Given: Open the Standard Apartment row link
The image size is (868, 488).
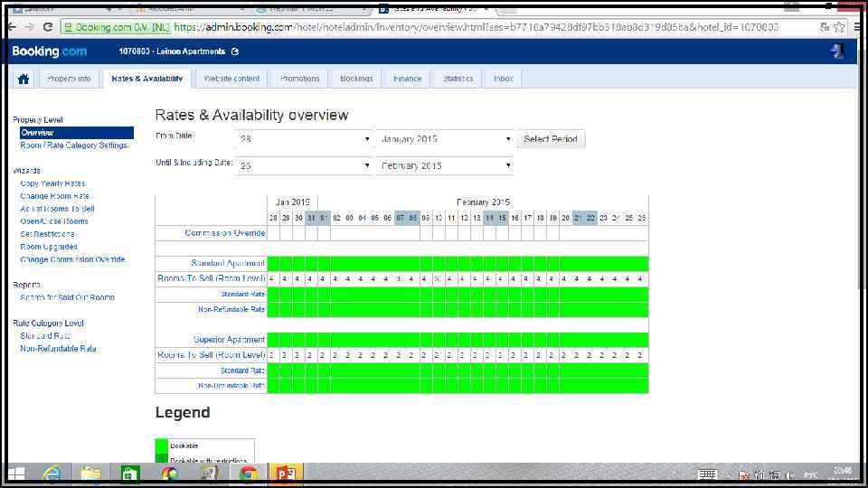Looking at the screenshot, I should point(228,263).
